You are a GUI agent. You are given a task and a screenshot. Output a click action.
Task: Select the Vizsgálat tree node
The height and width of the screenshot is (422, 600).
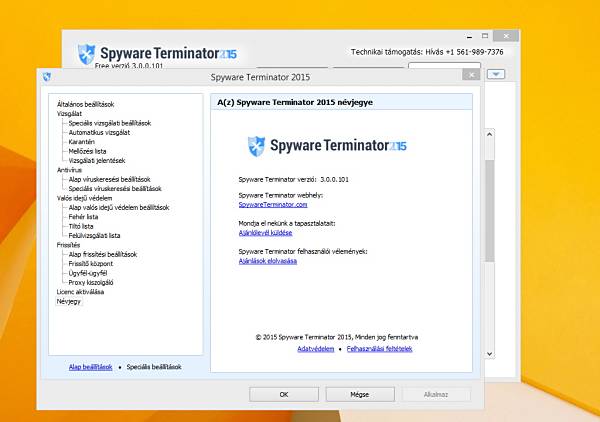pos(69,114)
